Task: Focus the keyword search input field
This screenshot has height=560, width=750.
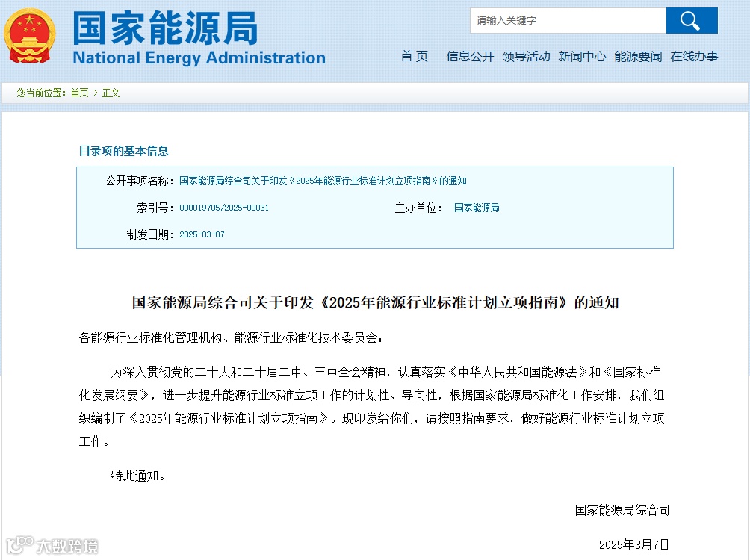Action: pos(568,21)
